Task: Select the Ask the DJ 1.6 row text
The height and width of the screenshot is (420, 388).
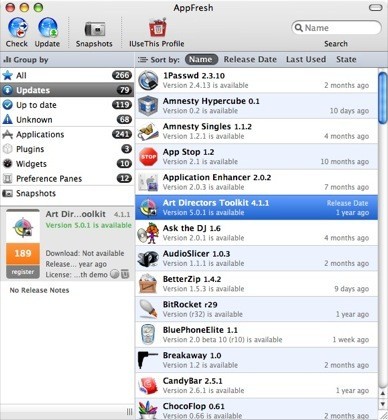Action: click(192, 228)
